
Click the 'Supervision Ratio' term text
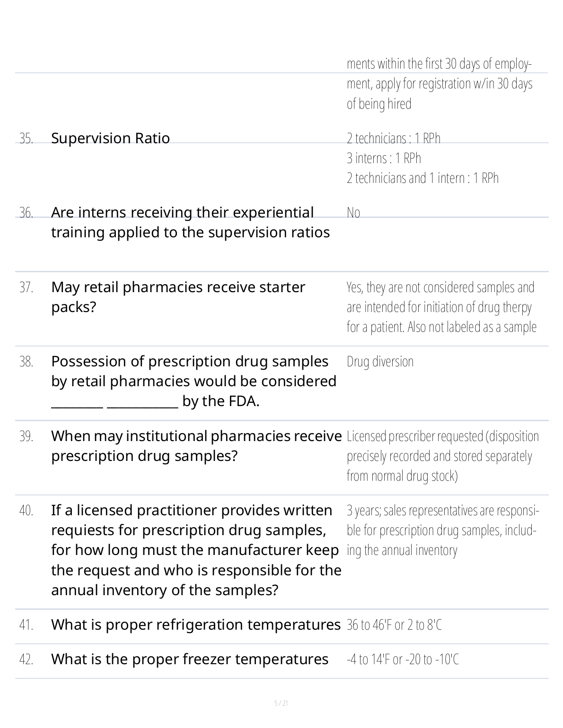(x=110, y=138)
